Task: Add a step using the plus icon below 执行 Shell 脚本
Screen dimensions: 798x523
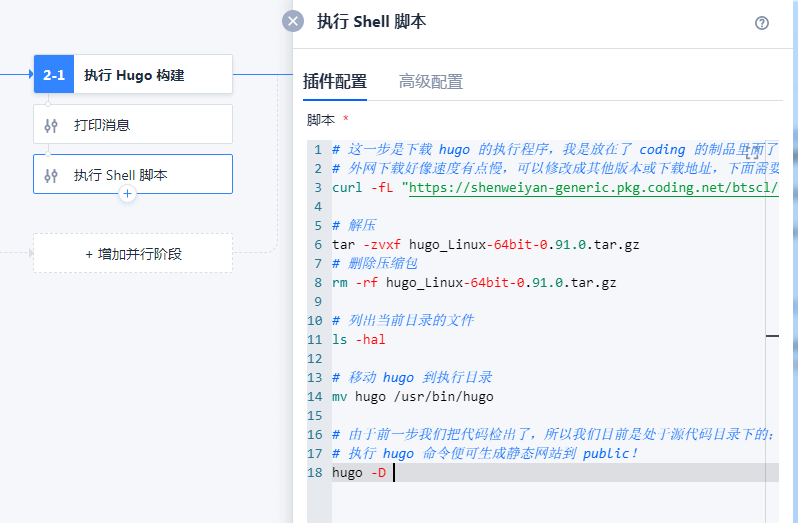Action: click(x=127, y=193)
